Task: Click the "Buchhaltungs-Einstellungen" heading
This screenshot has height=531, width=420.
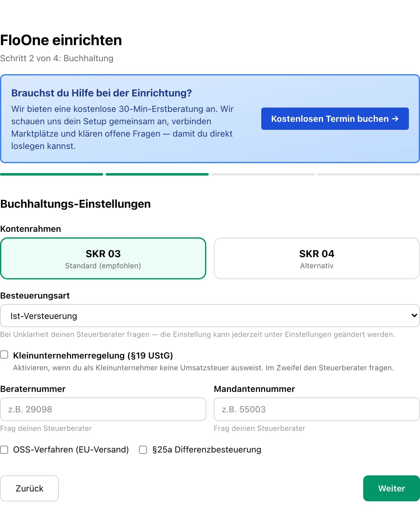Action: (x=75, y=204)
